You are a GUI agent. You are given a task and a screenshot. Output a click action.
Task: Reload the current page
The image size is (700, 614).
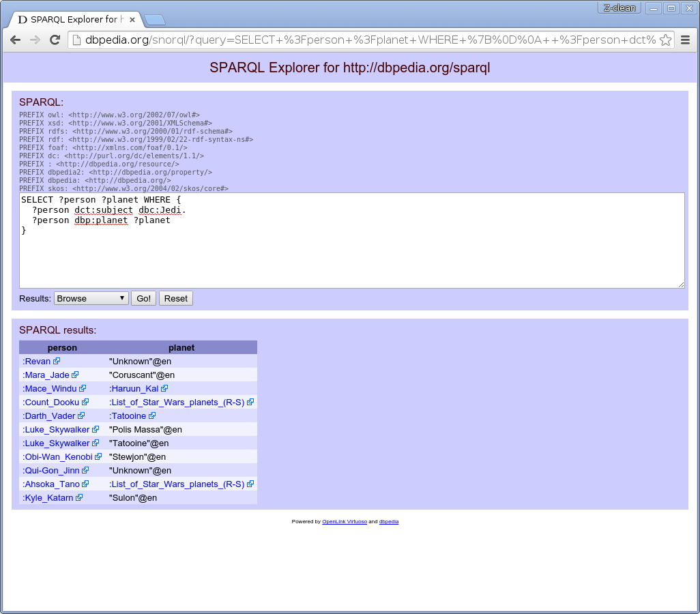point(54,40)
